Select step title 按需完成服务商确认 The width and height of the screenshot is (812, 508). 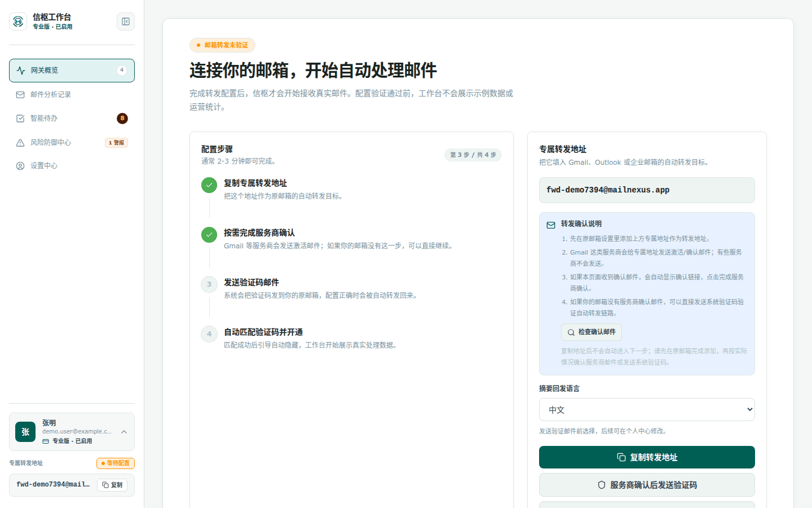[x=259, y=233]
